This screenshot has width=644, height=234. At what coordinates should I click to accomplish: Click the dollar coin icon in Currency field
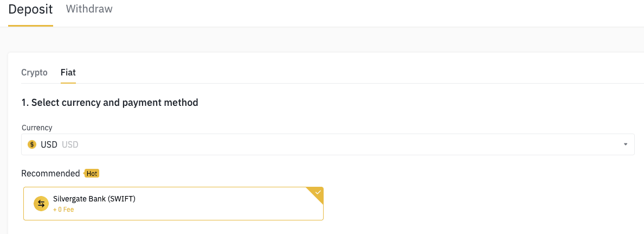(x=31, y=144)
